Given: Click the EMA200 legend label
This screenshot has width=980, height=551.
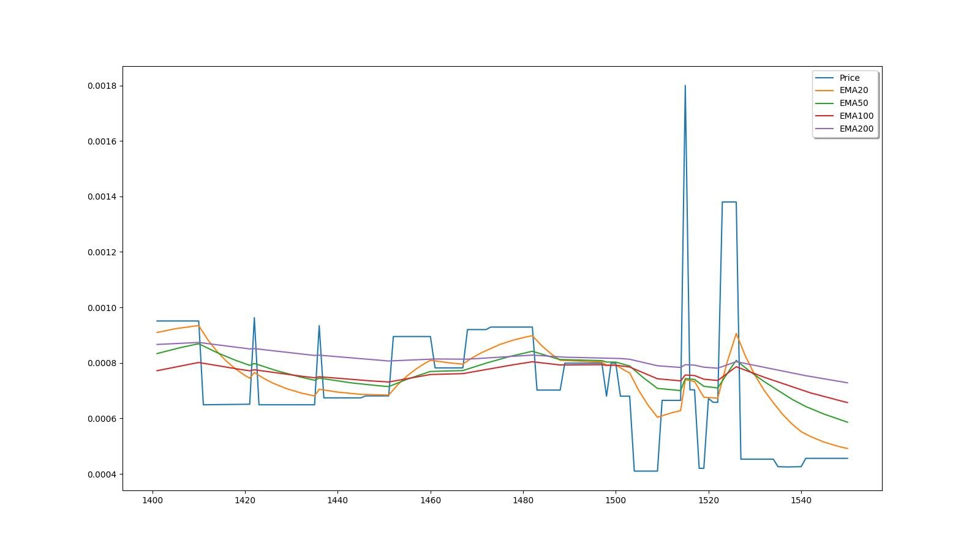Looking at the screenshot, I should [x=856, y=129].
